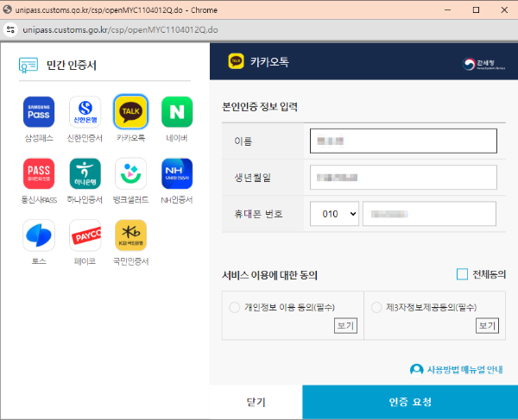Maximize the Chrome popup window
The height and width of the screenshot is (420, 518).
click(476, 9)
